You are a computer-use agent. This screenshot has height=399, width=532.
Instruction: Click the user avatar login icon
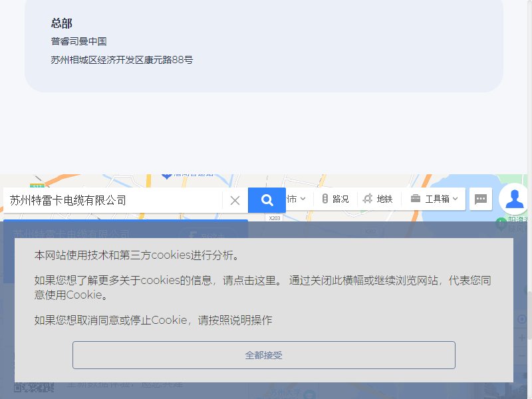coord(514,199)
